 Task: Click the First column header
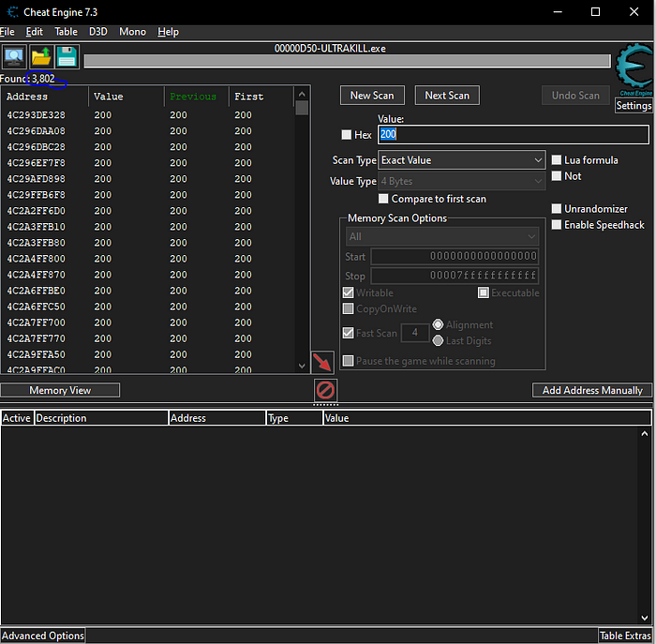click(x=261, y=97)
